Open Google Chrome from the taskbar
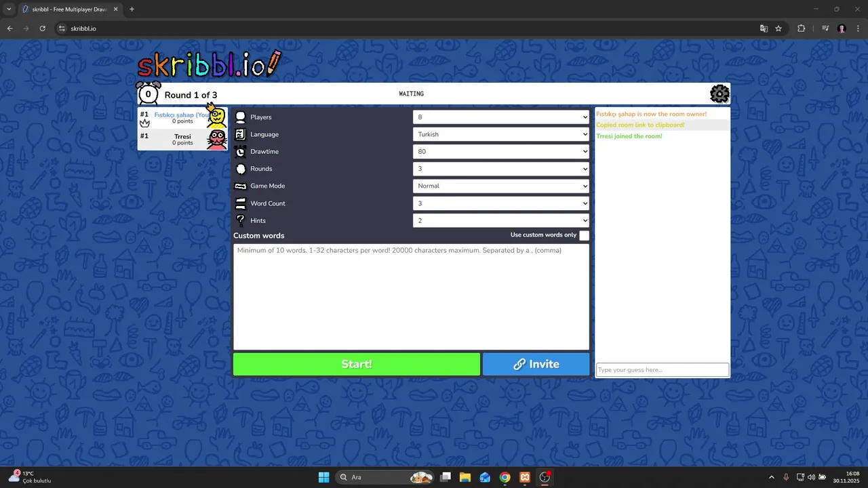The height and width of the screenshot is (488, 868). click(505, 477)
